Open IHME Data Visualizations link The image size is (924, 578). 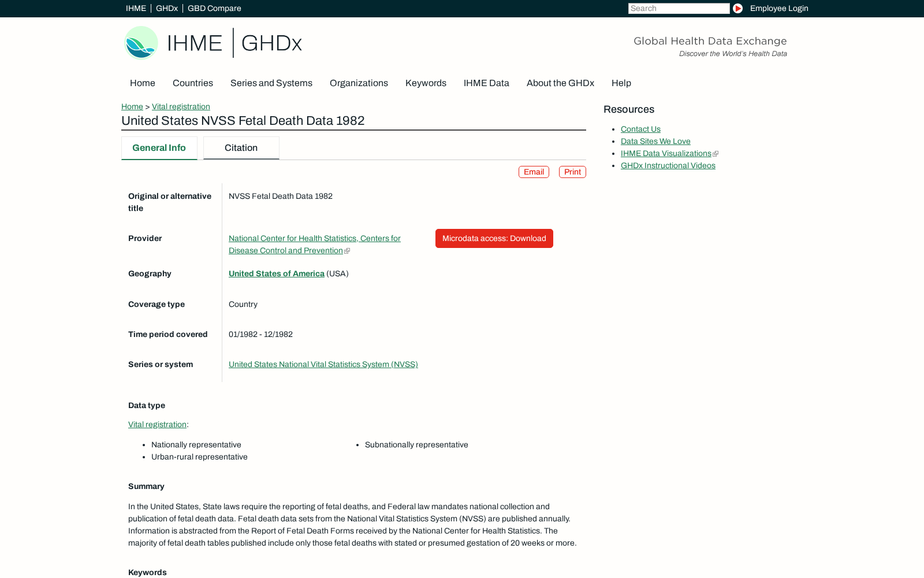coord(666,154)
